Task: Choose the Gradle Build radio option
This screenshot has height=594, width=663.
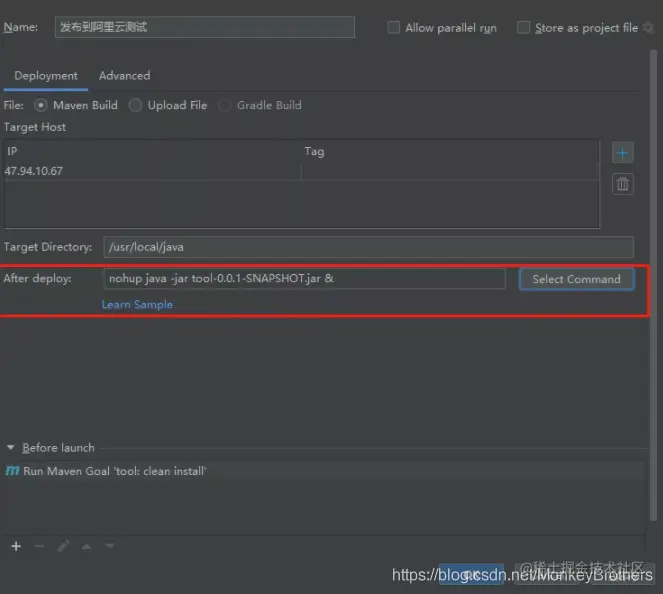Action: point(225,105)
